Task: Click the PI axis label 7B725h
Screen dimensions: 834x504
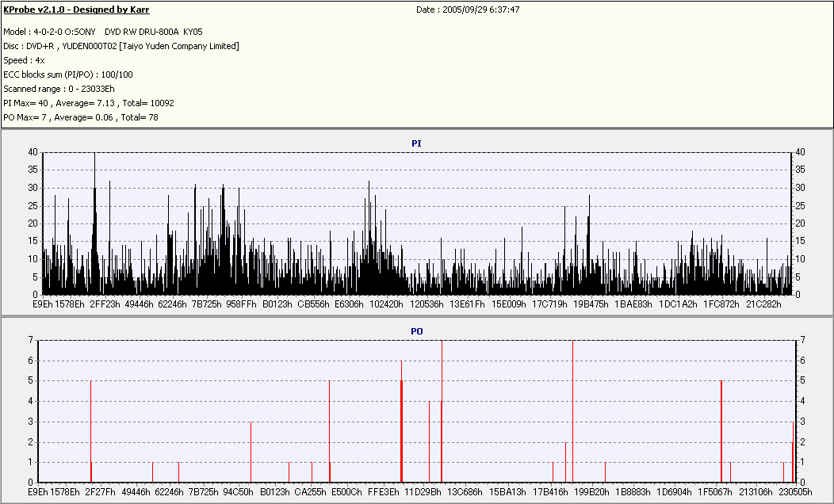Action: tap(206, 304)
